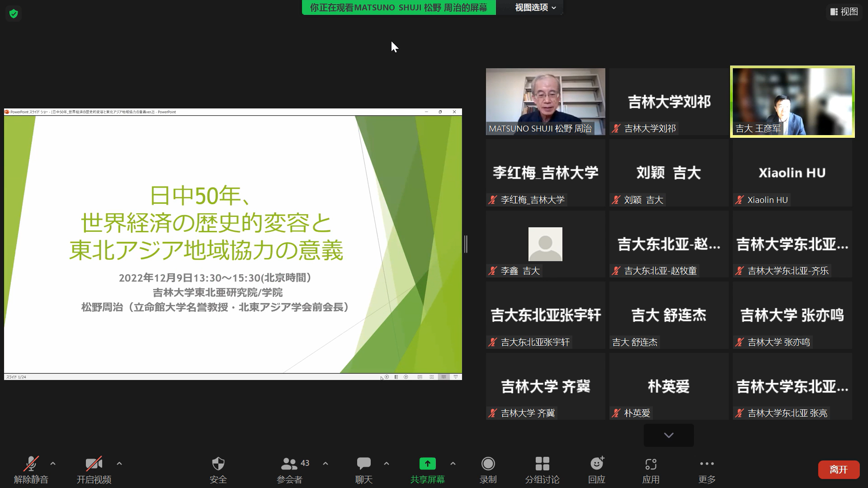Expand audio settings arrow beside 解除静音
Screen dimensions: 868x488
coord(53,464)
